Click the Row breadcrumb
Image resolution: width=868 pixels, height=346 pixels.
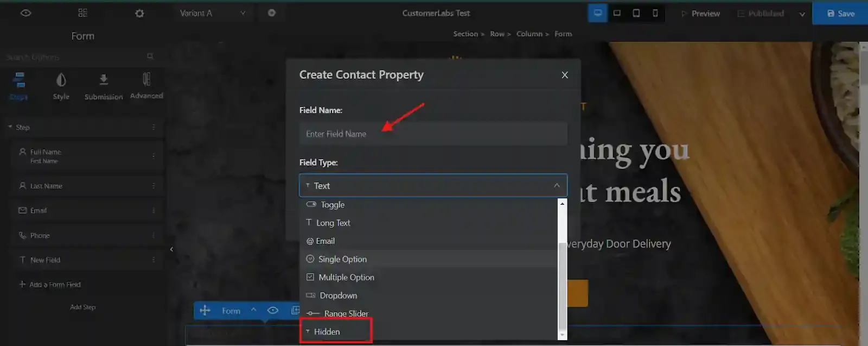point(497,34)
